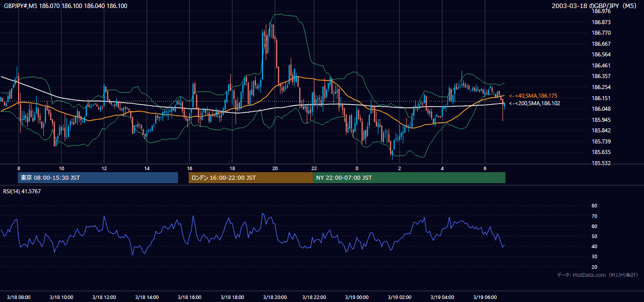Click the 186.151 price axis label
Screen dimensions: 644x302
(601, 98)
